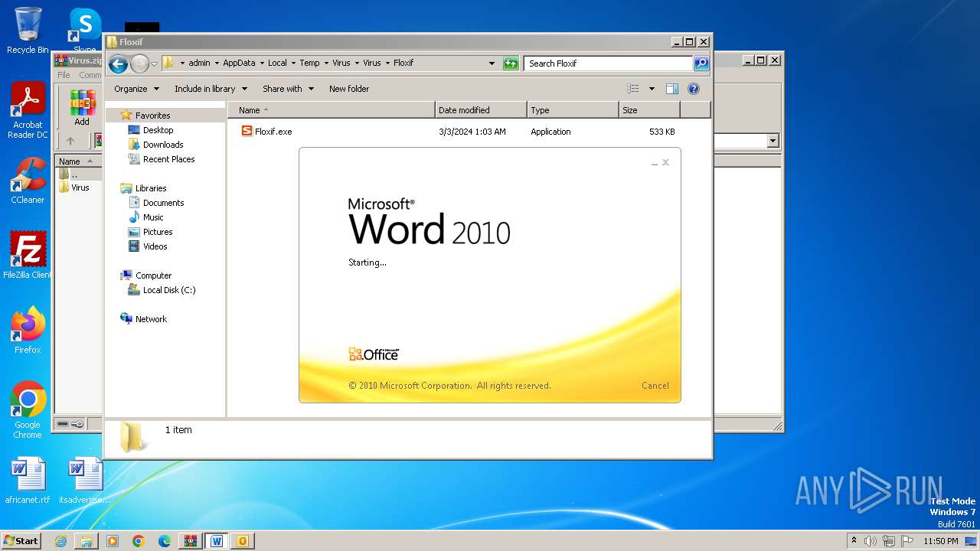Open Google Chrome desktop shortcut
The height and width of the screenshot is (551, 980).
(28, 410)
